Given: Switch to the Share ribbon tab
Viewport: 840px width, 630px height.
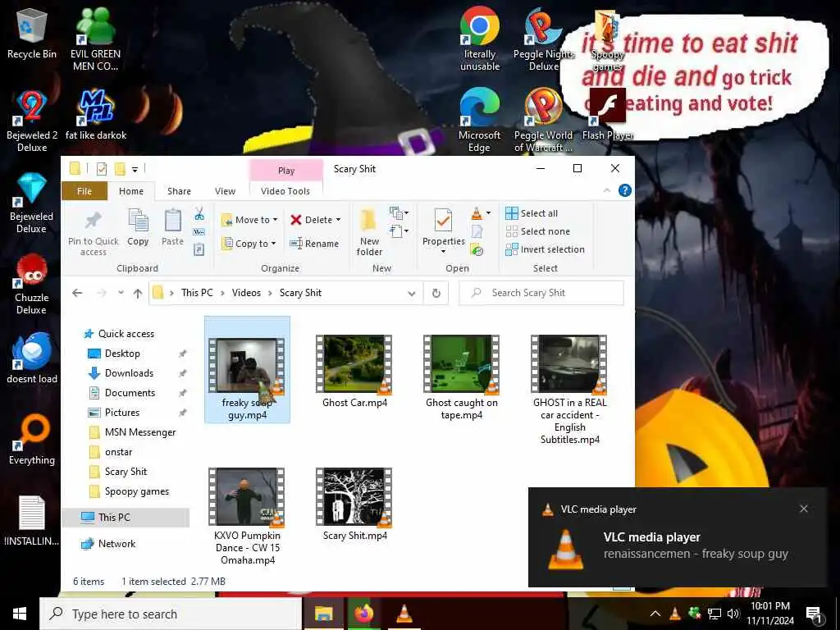Looking at the screenshot, I should point(179,191).
